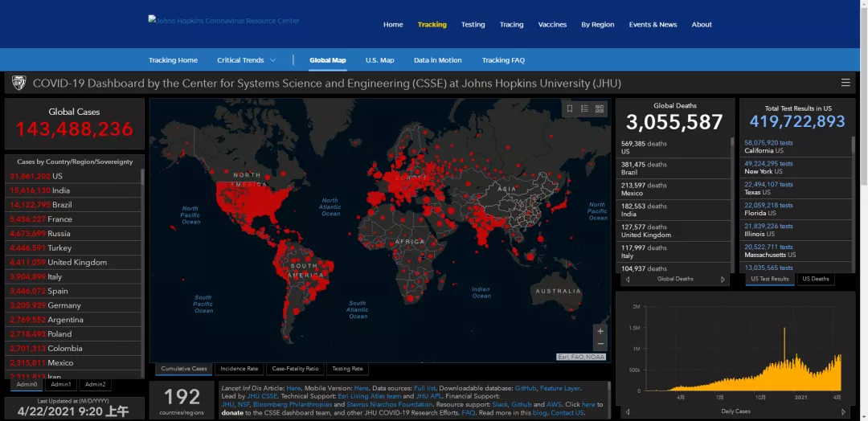Open the Home nav item
The height and width of the screenshot is (421, 868).
[393, 24]
